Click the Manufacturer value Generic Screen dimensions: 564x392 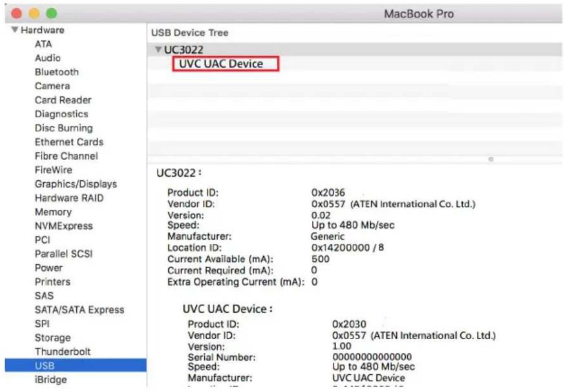(327, 237)
